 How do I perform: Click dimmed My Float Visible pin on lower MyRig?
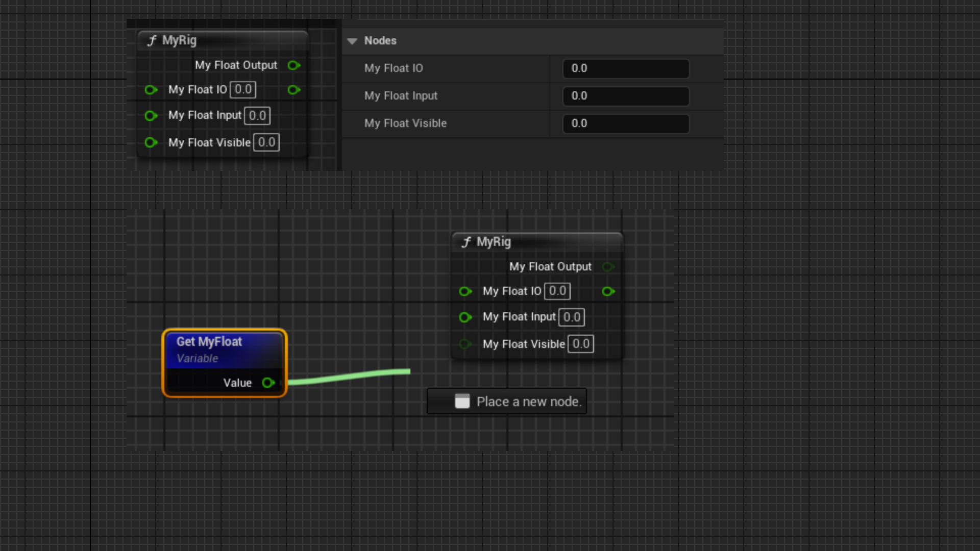point(465,344)
